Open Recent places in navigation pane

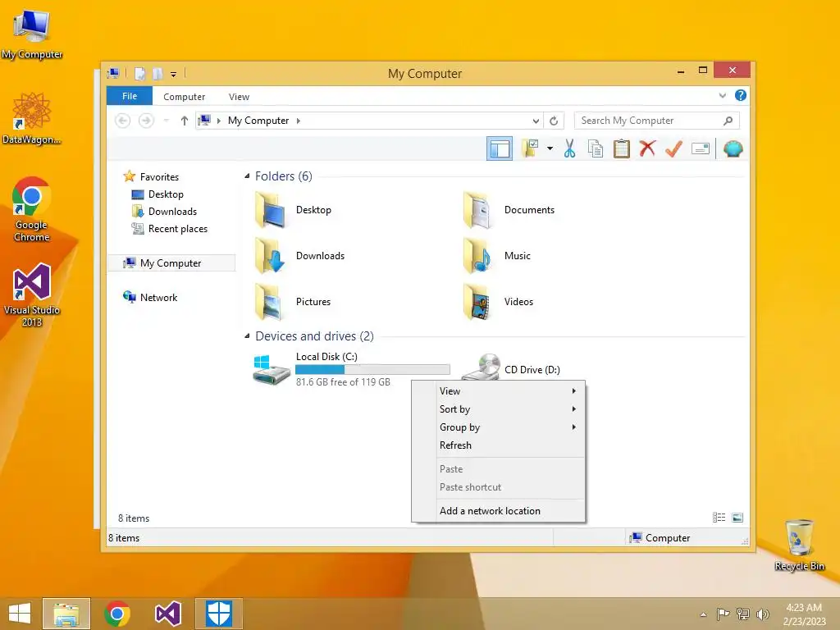pyautogui.click(x=177, y=229)
